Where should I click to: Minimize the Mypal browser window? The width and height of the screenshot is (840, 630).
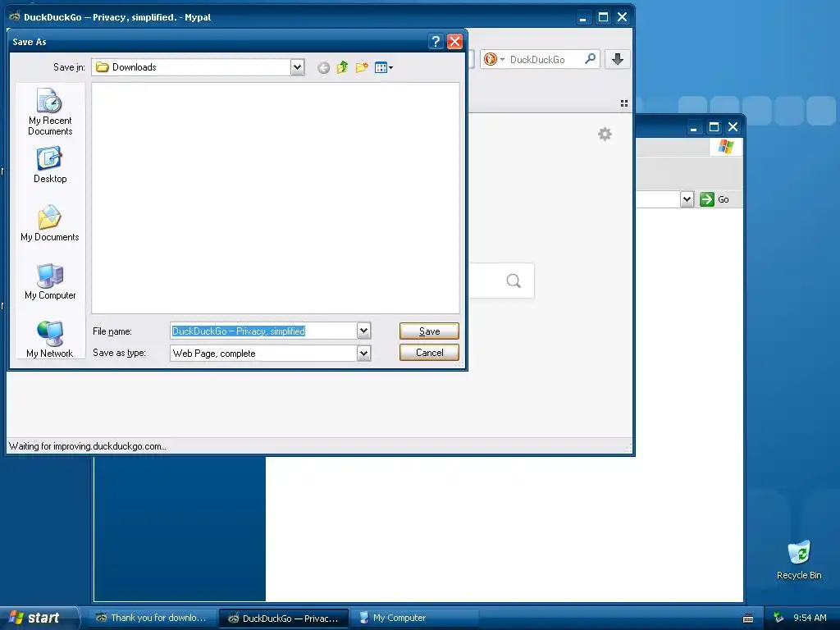click(x=583, y=17)
